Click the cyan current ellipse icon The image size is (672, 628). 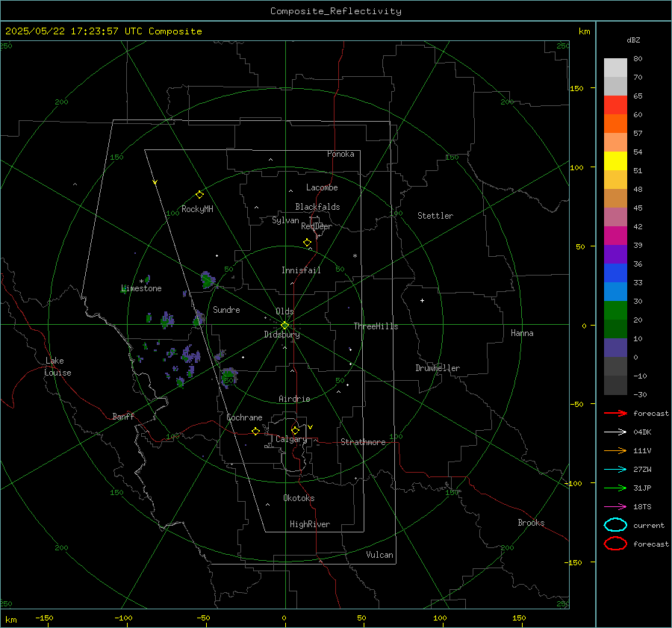(615, 525)
